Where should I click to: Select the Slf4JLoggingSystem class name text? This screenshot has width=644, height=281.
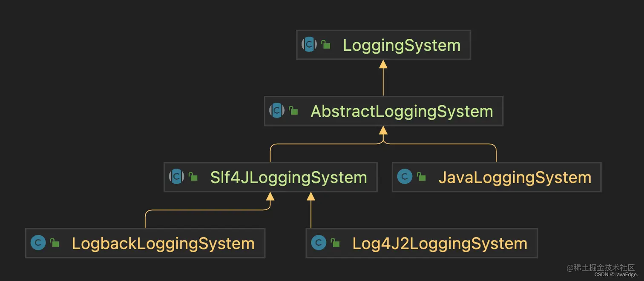pyautogui.click(x=288, y=178)
